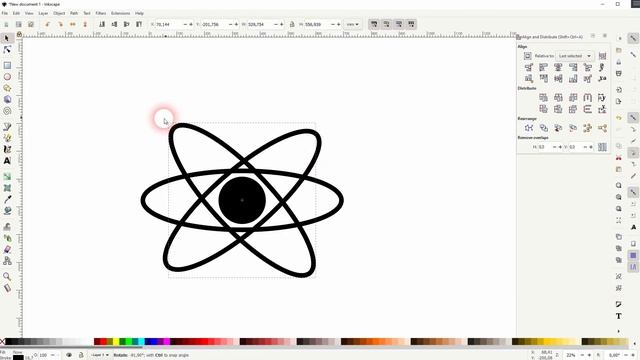Cut selection with scissors icon
640x360 pixels.
click(x=619, y=158)
